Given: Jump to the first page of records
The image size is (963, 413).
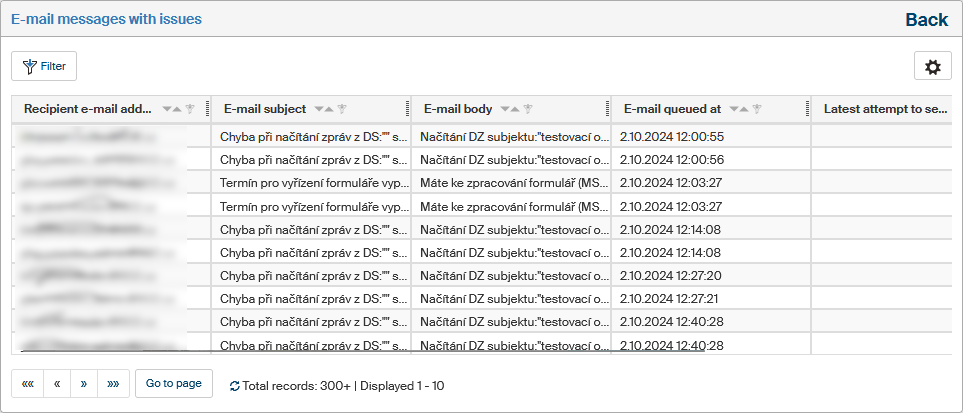Looking at the screenshot, I should [x=27, y=384].
